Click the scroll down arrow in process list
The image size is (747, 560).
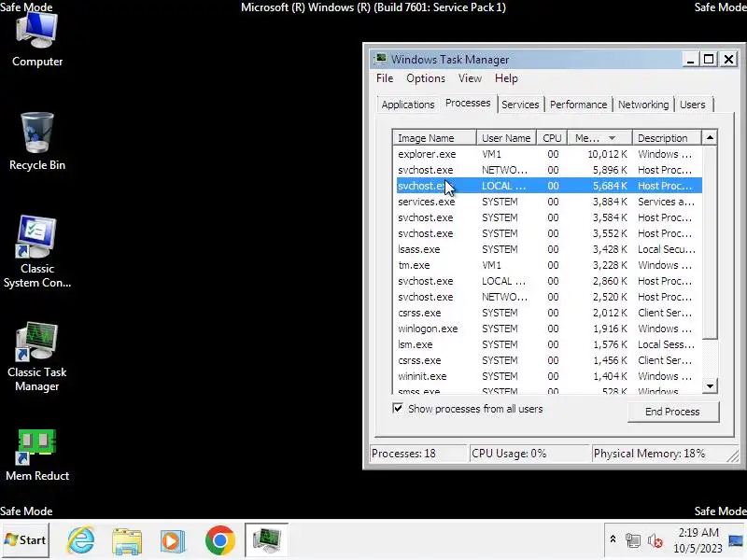click(710, 385)
